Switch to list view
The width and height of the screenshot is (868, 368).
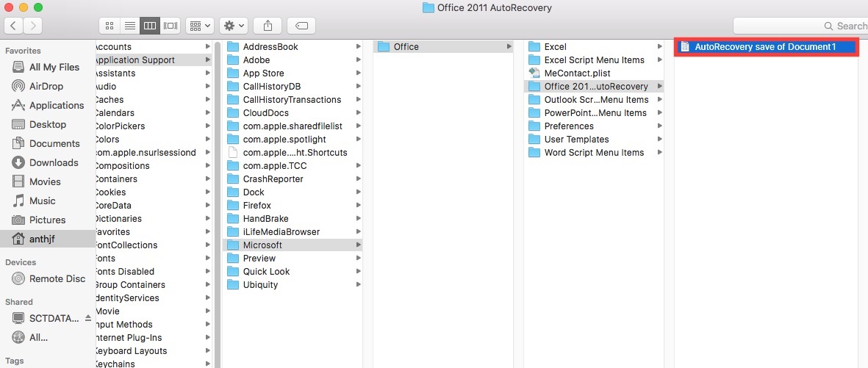(129, 26)
